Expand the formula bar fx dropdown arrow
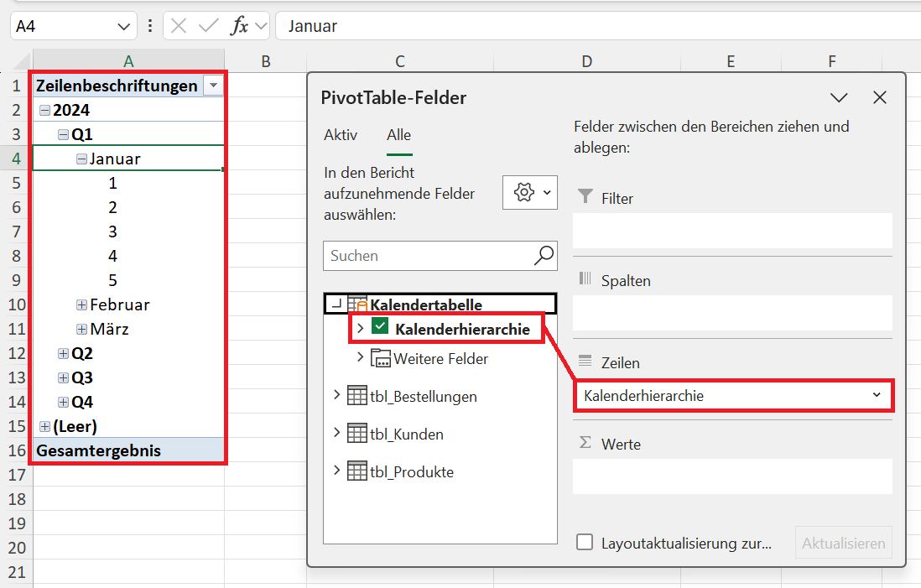 261,27
